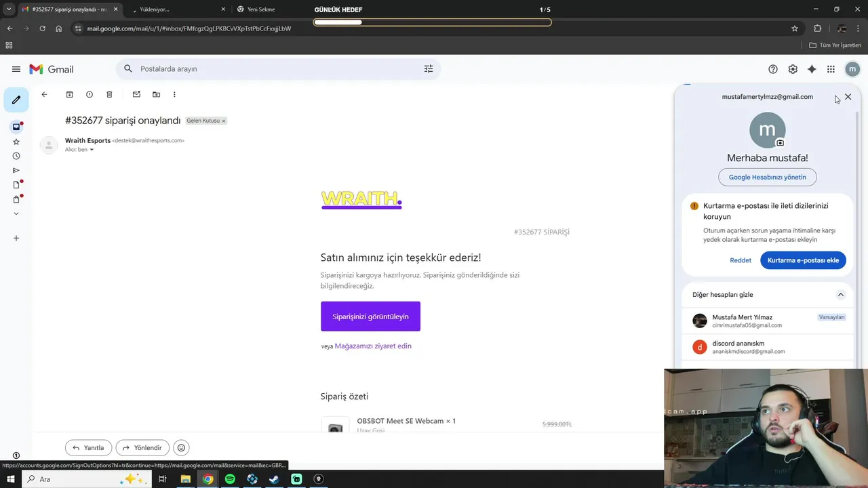Open Windows Start menu
The width and height of the screenshot is (868, 488).
[x=10, y=479]
